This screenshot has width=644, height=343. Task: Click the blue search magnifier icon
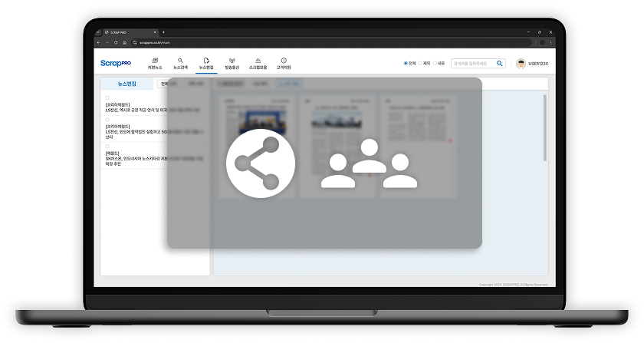[500, 64]
